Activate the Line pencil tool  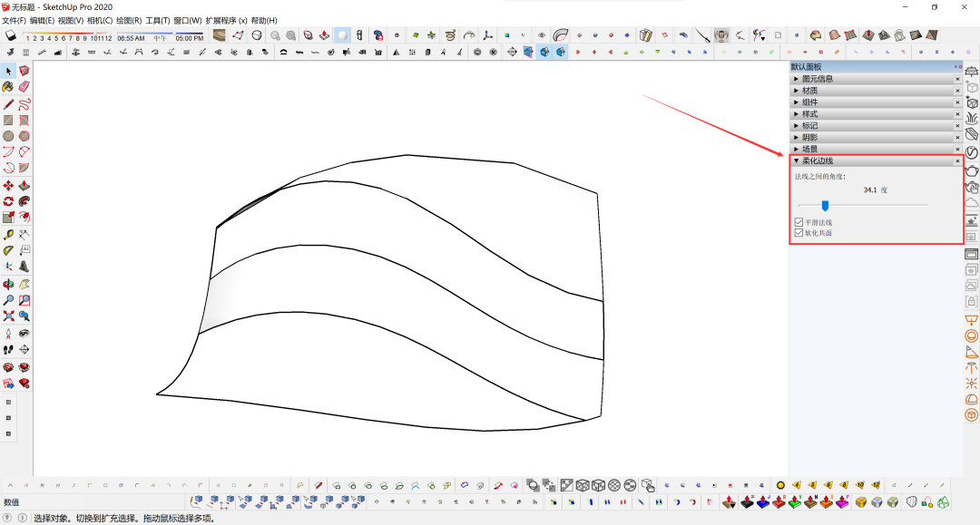pos(8,103)
